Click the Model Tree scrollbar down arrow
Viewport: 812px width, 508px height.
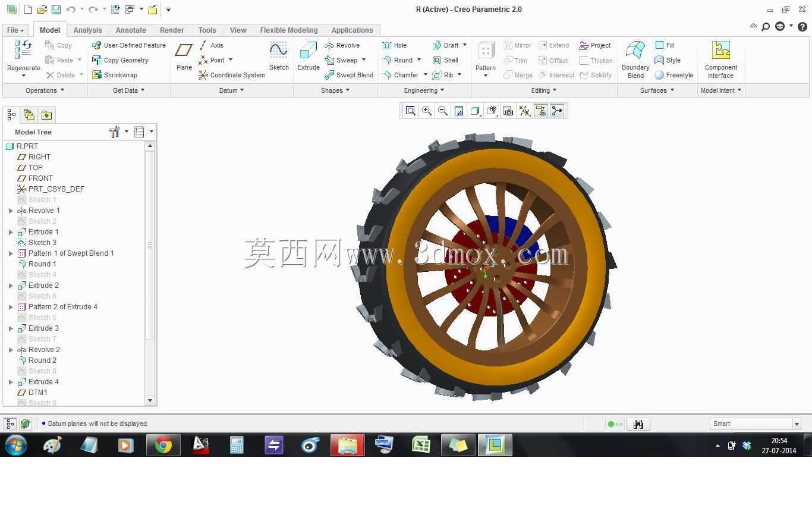point(150,401)
